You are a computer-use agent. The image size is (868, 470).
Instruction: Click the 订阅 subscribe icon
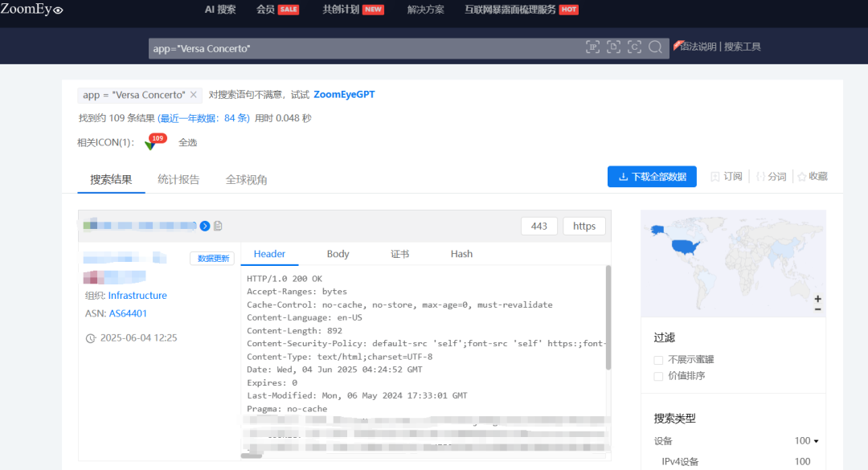tap(715, 177)
